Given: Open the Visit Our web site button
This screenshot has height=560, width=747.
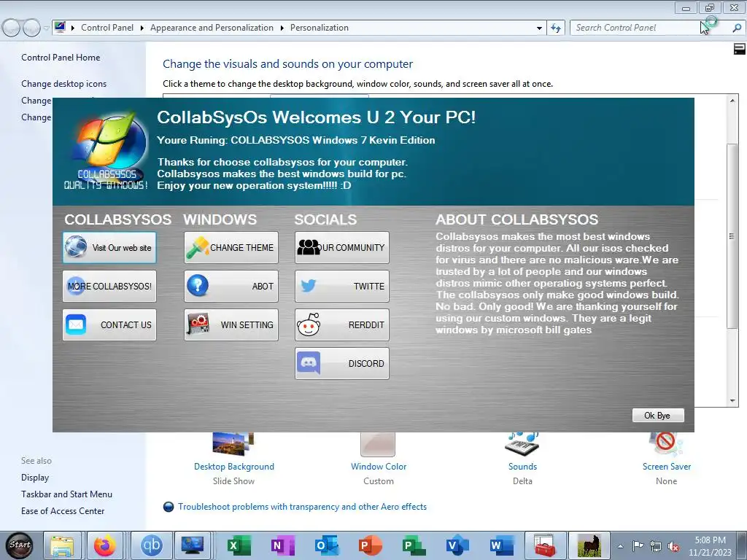Looking at the screenshot, I should [x=109, y=248].
